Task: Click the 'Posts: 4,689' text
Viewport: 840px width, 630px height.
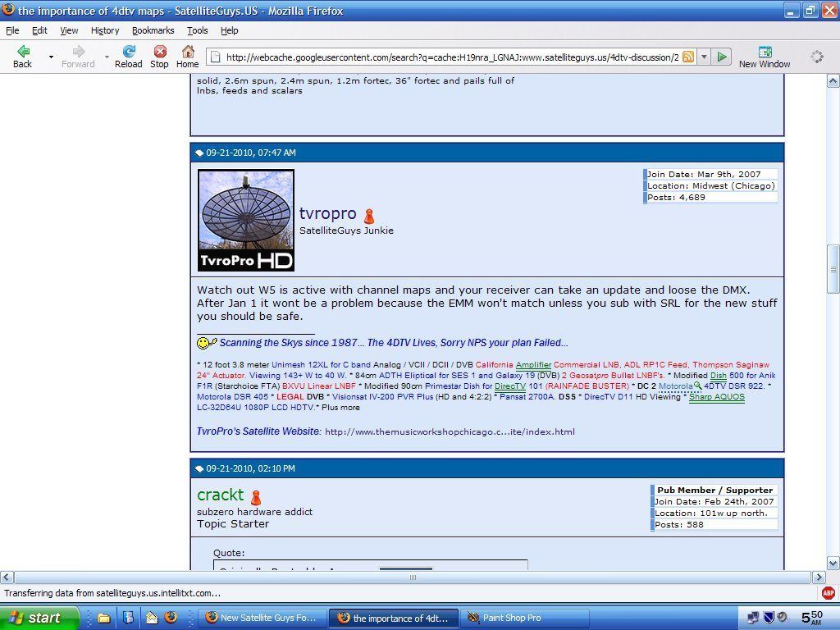Action: (x=676, y=197)
